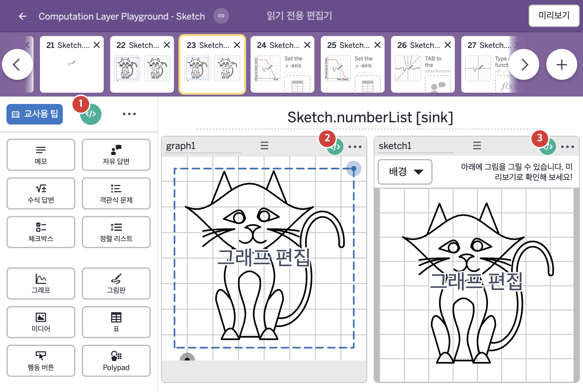Image resolution: width=583 pixels, height=392 pixels.
Task: Select slide 22 thumbnail
Action: click(x=142, y=64)
